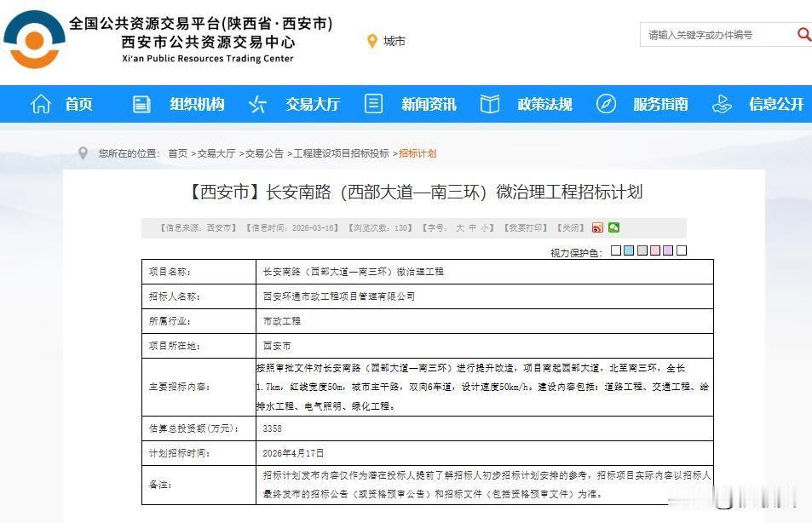Screen dimensions: 812x523
Task: Click the 服务指南 compass icon
Action: pyautogui.click(x=606, y=104)
